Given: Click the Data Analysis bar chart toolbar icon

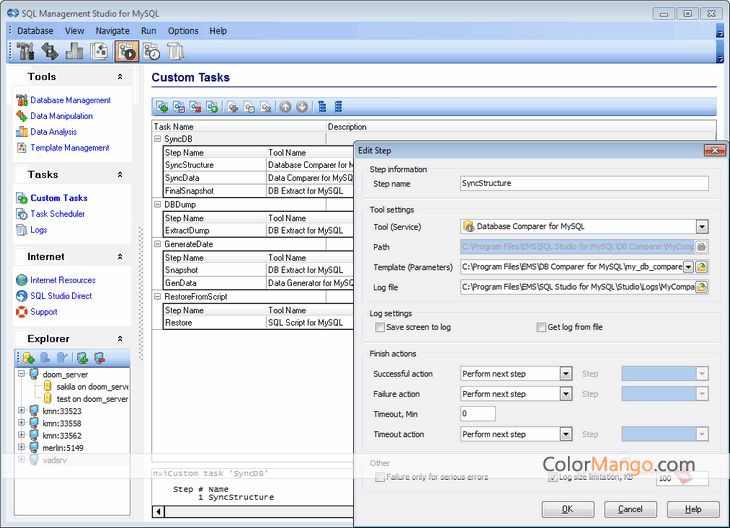Looking at the screenshot, I should tap(74, 51).
